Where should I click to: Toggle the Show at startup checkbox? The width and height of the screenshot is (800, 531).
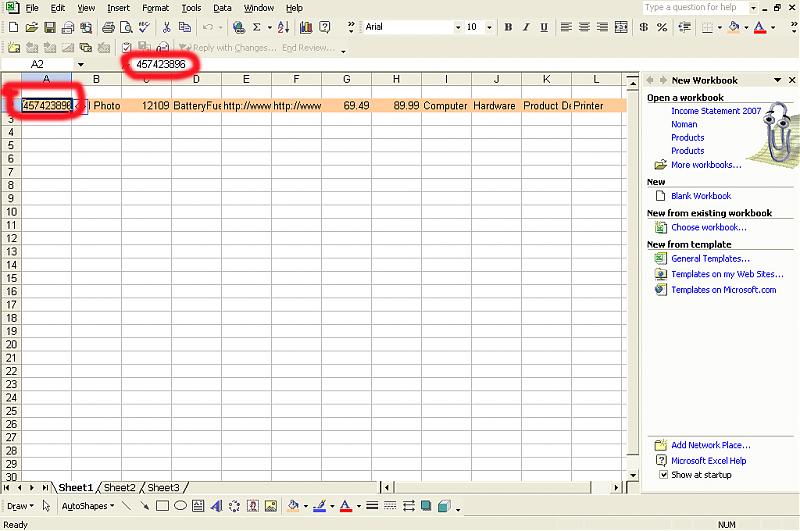[x=663, y=475]
